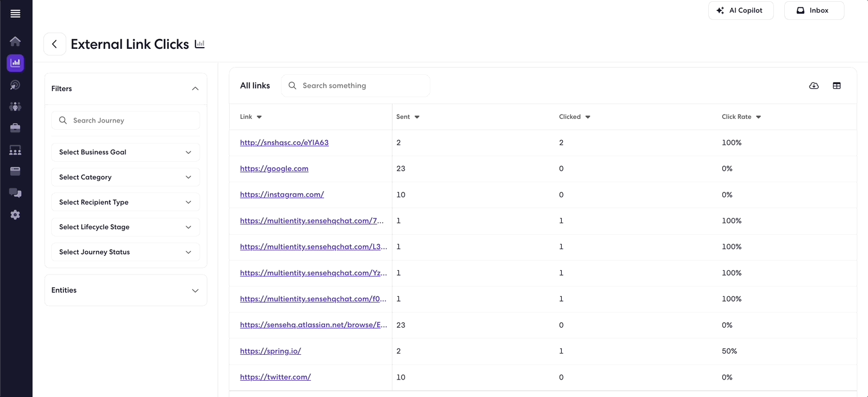This screenshot has height=397, width=868.
Task: Open the card/window sidebar icon
Action: 15,171
